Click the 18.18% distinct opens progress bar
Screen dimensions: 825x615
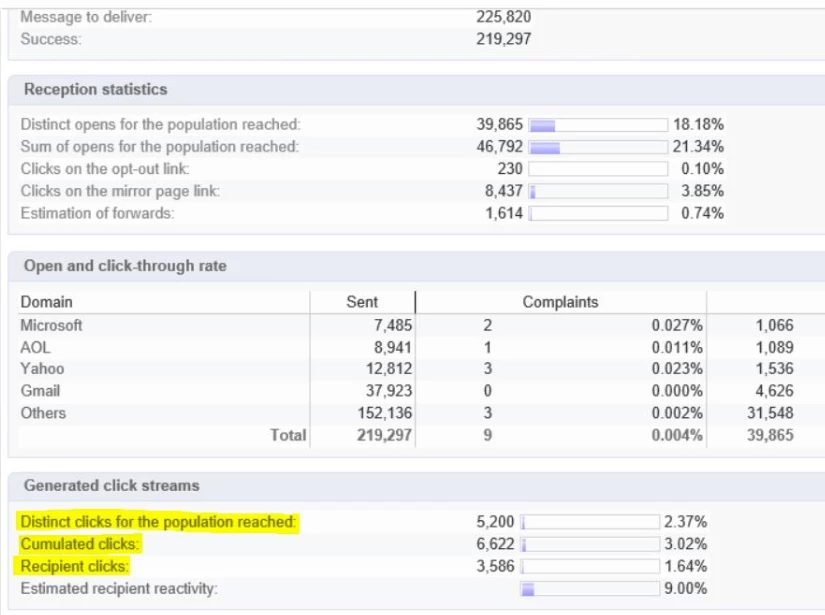(598, 125)
